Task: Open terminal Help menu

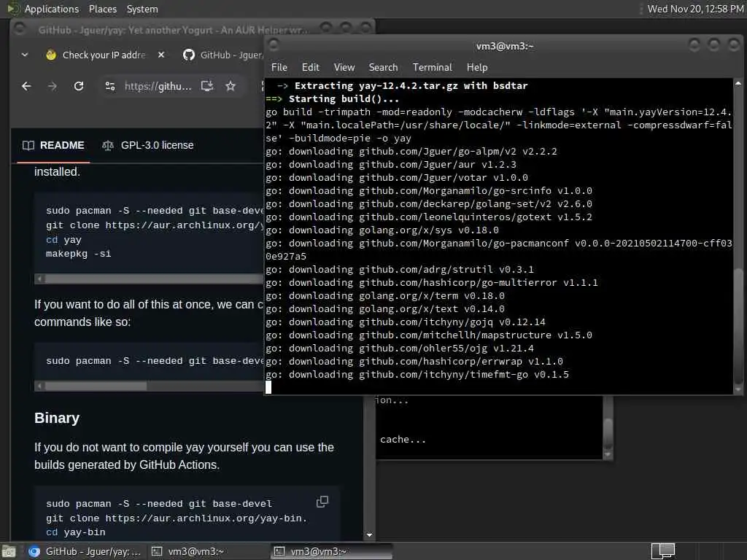Action: [477, 67]
